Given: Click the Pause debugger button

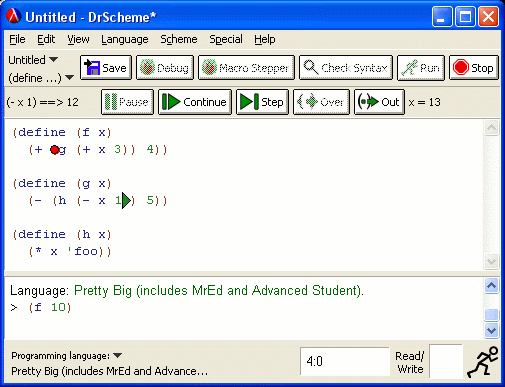Looking at the screenshot, I should pyautogui.click(x=127, y=102).
